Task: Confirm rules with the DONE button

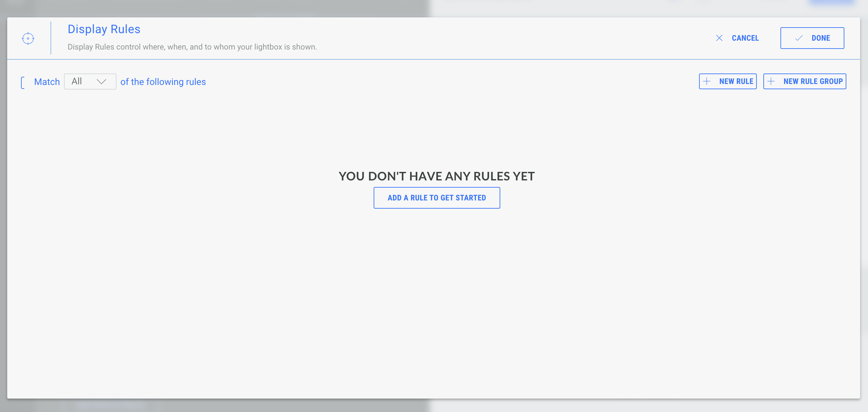Action: tap(812, 38)
